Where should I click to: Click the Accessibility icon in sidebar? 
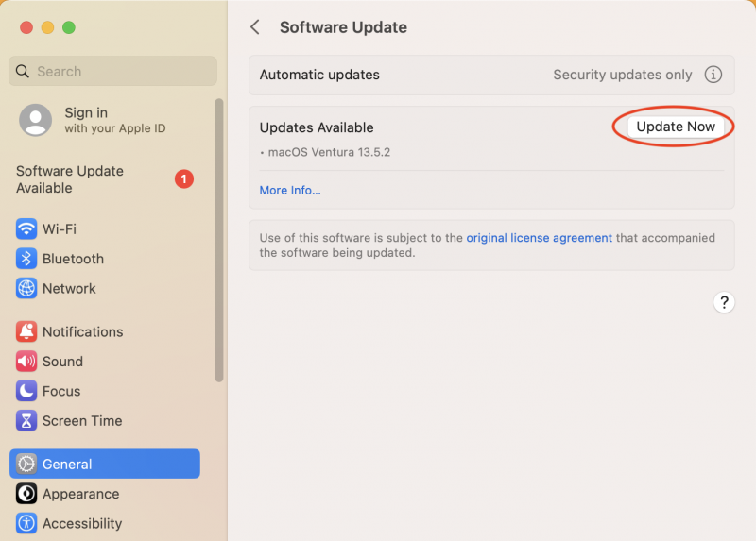coord(26,523)
